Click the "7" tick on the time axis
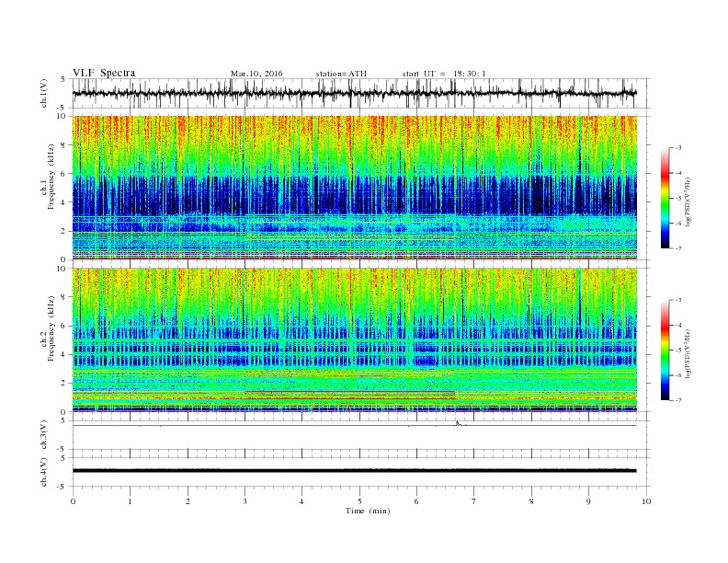This screenshot has height=563, width=728. click(x=474, y=501)
